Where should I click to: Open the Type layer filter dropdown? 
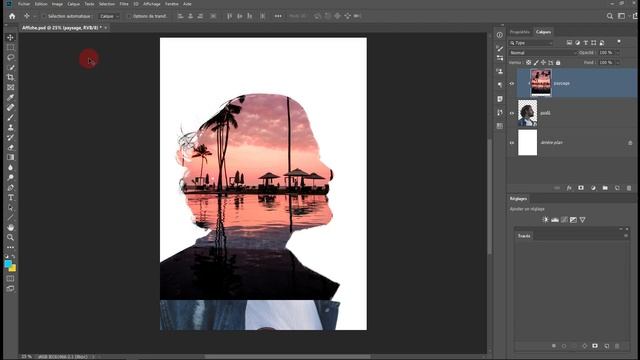[x=531, y=43]
